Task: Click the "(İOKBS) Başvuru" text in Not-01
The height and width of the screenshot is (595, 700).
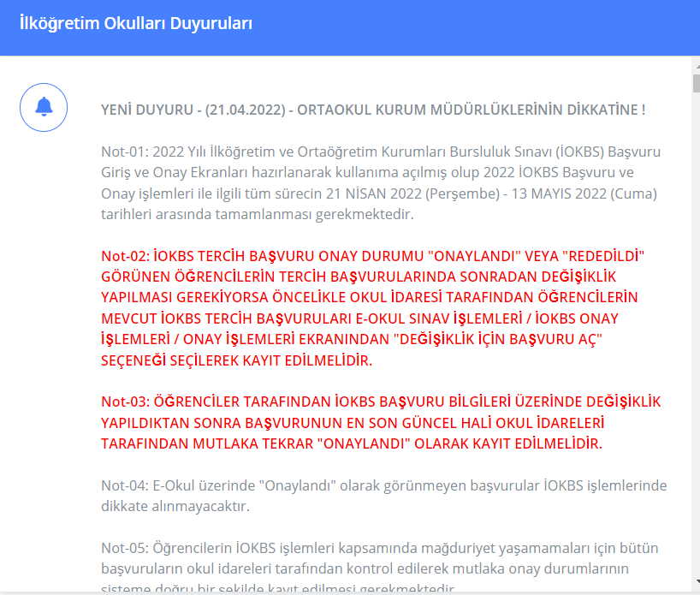Action: pos(606,152)
